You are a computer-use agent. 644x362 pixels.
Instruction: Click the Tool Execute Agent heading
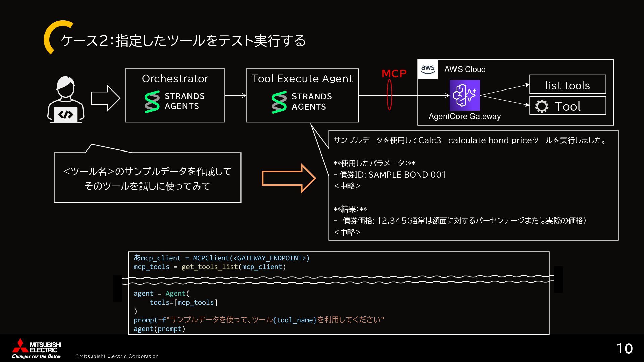[x=302, y=79]
